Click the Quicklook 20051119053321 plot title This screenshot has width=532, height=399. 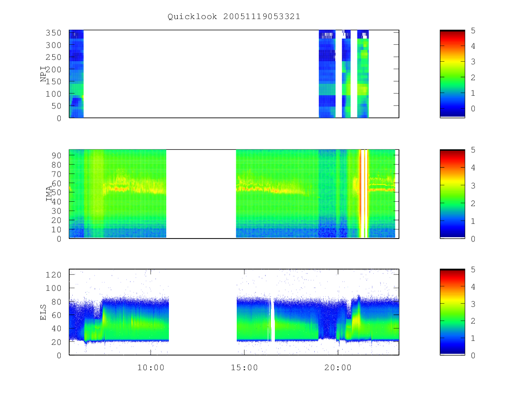(234, 16)
